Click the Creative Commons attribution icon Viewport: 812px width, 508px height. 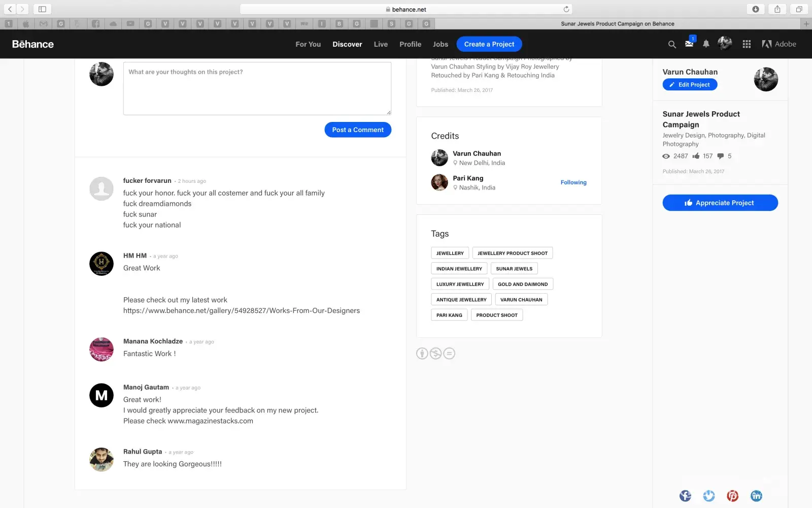coord(422,354)
